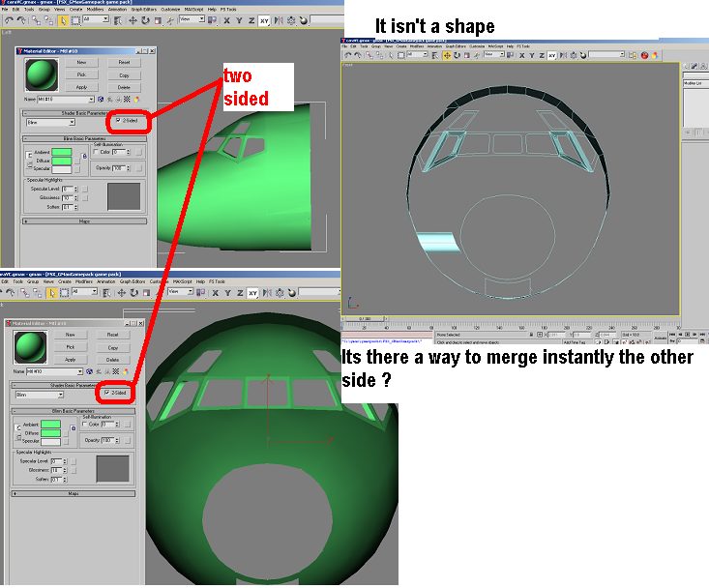The image size is (709, 588).
Task: Click highlighted Move tool in right gmax toolbar
Action: click(x=447, y=55)
